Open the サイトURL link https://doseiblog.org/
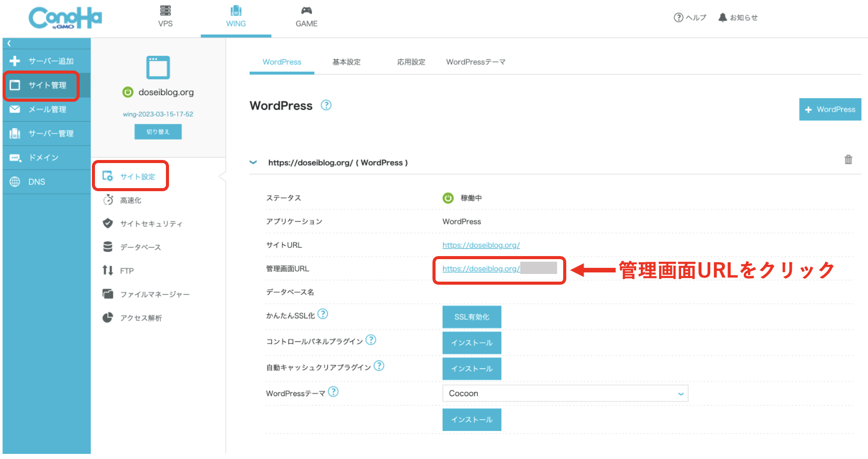This screenshot has height=459, width=868. click(481, 245)
